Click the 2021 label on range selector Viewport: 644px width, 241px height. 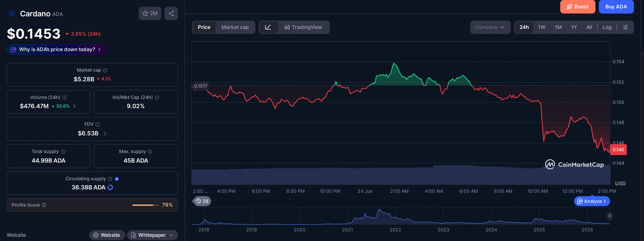point(347,230)
